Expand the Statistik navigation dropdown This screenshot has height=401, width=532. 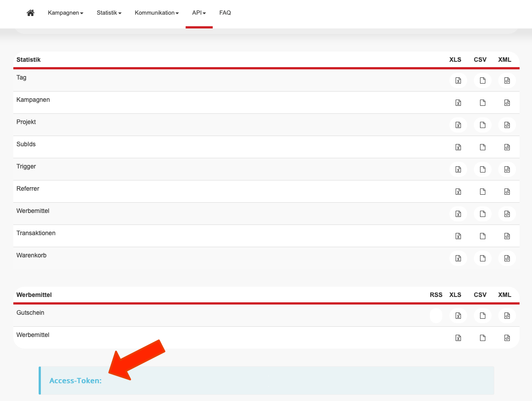point(109,13)
